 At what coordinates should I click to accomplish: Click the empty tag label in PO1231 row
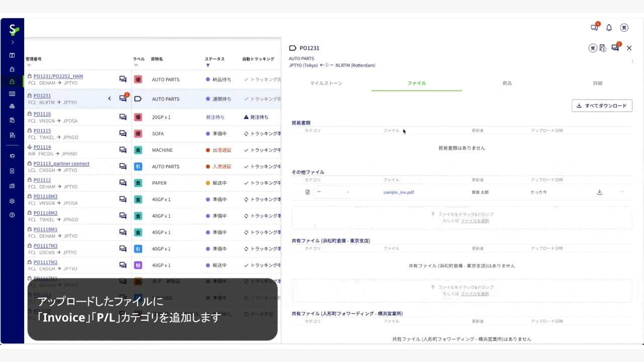[138, 99]
